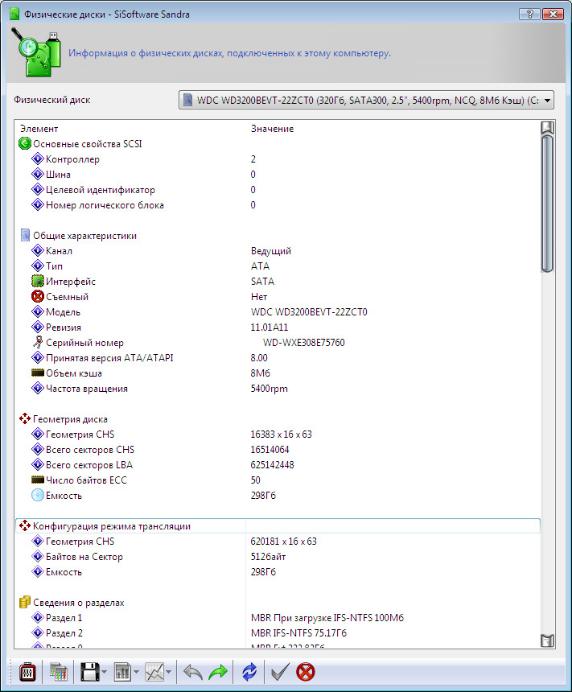Image resolution: width=572 pixels, height=692 pixels.
Task: Click the Элемент column header
Action: pos(39,128)
